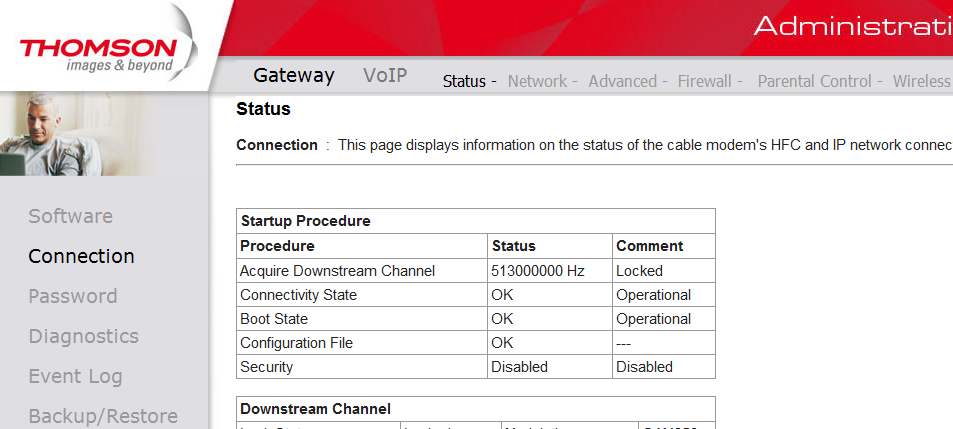Open the Status menu
The image size is (953, 429).
click(x=464, y=82)
